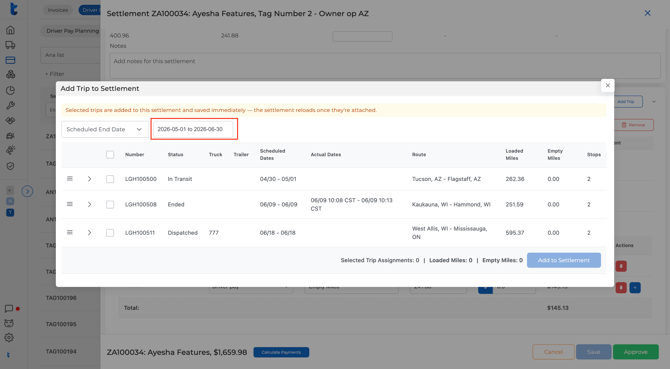
Task: Click the app logo atop the sidebar
Action: pyautogui.click(x=14, y=9)
